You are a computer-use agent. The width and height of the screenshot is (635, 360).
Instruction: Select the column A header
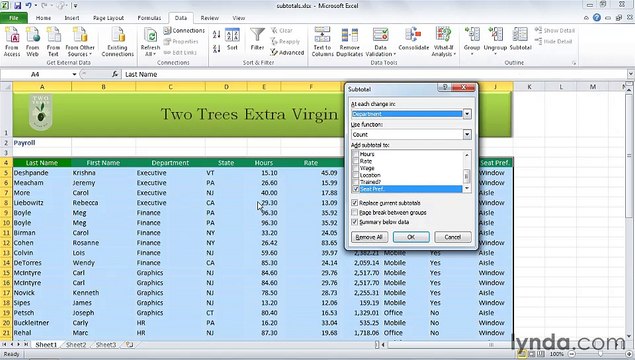point(42,87)
